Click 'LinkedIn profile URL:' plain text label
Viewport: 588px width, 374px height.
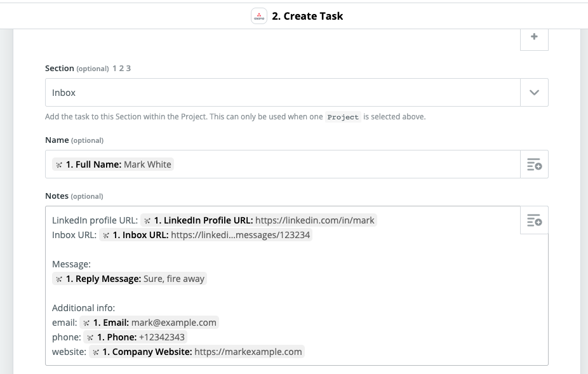[x=95, y=220]
